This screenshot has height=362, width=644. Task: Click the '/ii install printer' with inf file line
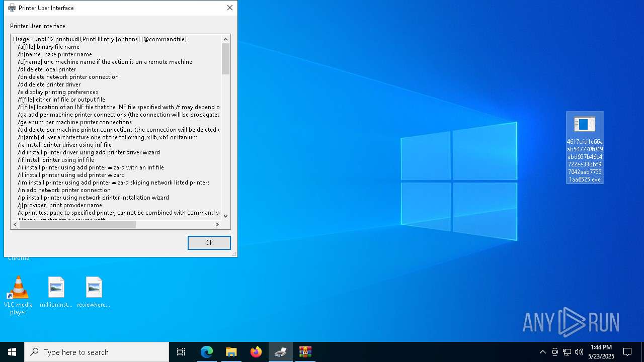pos(91,167)
